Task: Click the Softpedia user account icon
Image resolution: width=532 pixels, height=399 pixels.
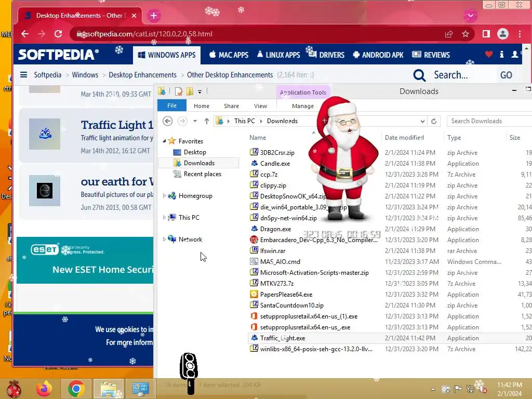Action: click(x=515, y=54)
